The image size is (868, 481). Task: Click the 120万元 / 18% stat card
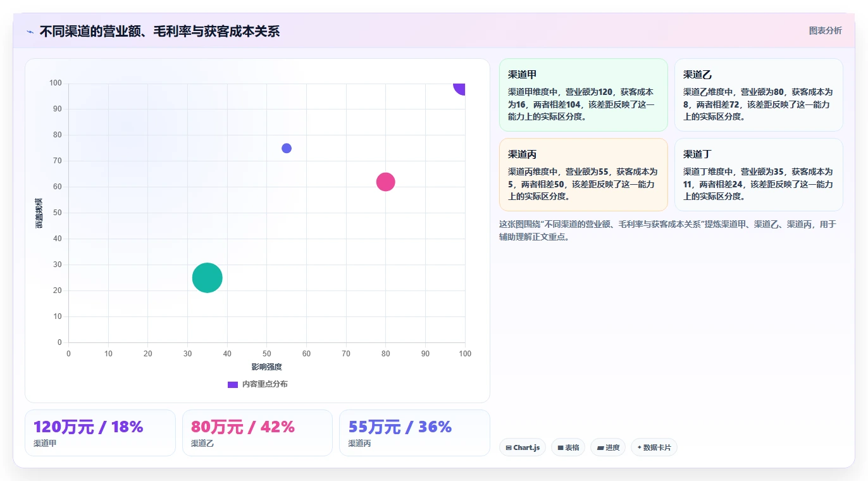point(100,433)
